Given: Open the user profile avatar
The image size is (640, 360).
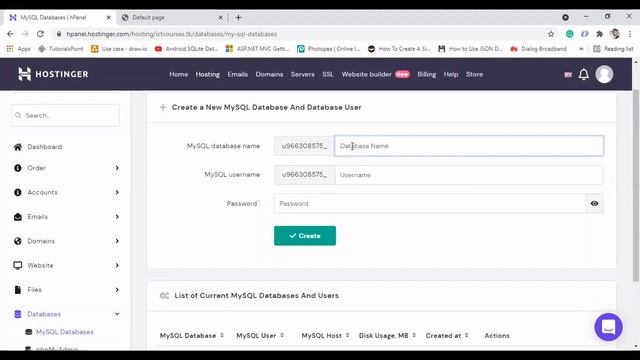Looking at the screenshot, I should pos(604,74).
